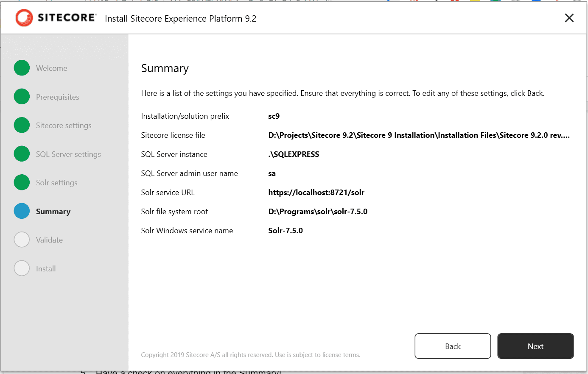
Task: Click the admin user name value sa
Action: (272, 173)
